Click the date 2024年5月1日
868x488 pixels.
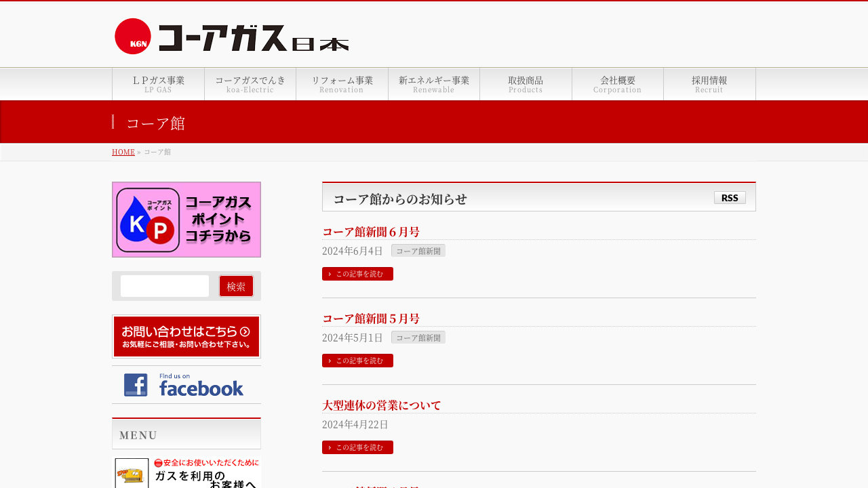tap(353, 338)
